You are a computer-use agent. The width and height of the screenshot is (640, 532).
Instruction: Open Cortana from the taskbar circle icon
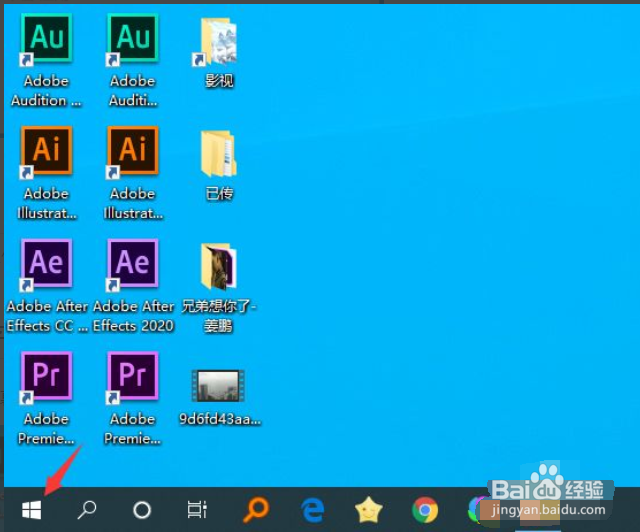pyautogui.click(x=142, y=510)
